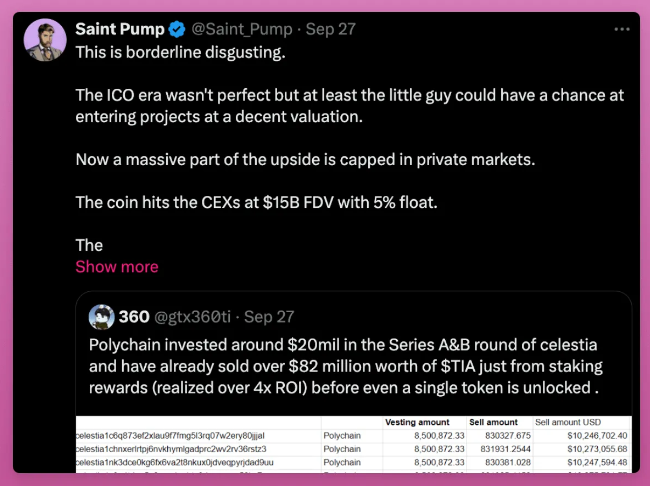650x486 pixels.
Task: Open the spreadsheet image in quoted tweet
Action: 354,445
